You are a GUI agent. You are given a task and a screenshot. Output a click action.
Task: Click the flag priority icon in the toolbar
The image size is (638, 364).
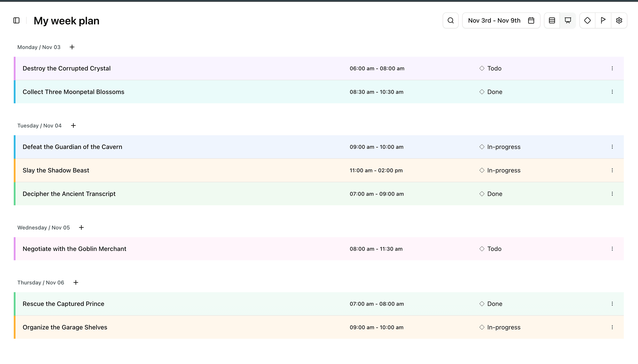(x=603, y=20)
